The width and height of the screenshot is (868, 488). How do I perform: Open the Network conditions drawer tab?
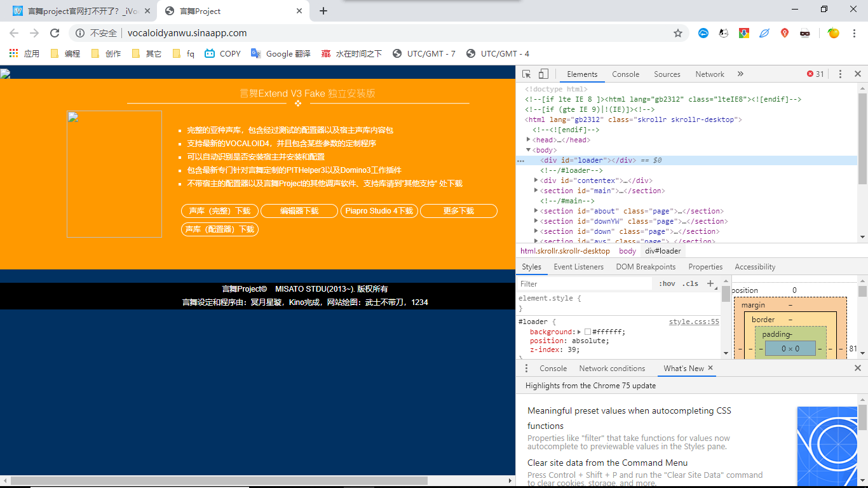coord(612,369)
